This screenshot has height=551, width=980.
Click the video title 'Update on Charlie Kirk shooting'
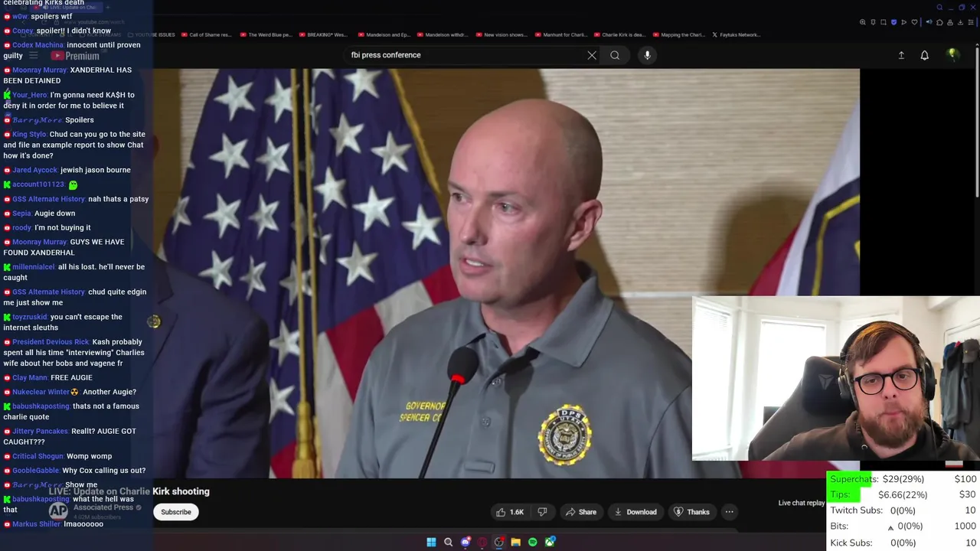pos(142,491)
